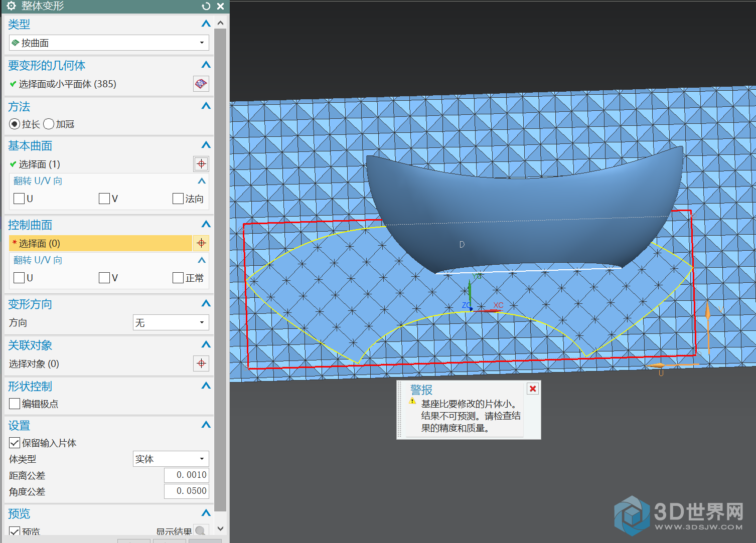Image resolution: width=756 pixels, height=543 pixels.
Task: Open the 按曲面 type dropdown
Action: [109, 43]
